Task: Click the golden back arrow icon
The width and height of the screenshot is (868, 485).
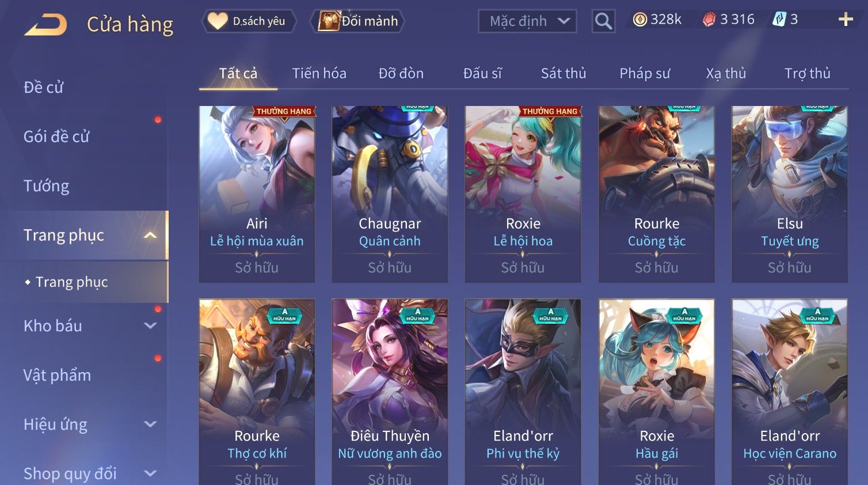Action: [x=46, y=25]
